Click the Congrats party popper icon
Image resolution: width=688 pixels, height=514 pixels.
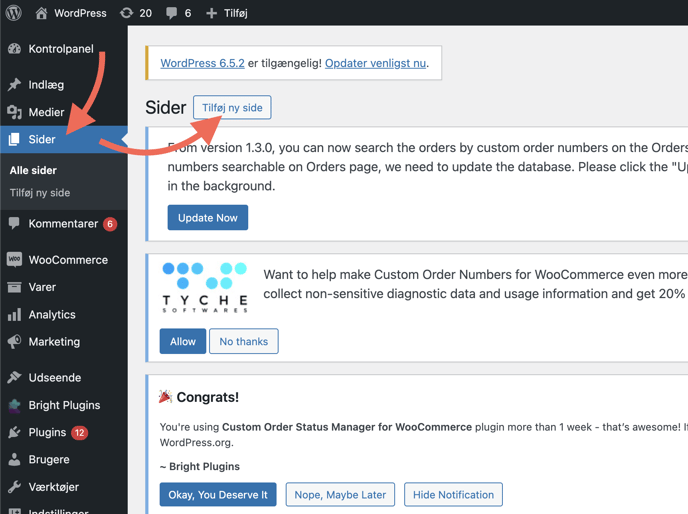tap(165, 397)
